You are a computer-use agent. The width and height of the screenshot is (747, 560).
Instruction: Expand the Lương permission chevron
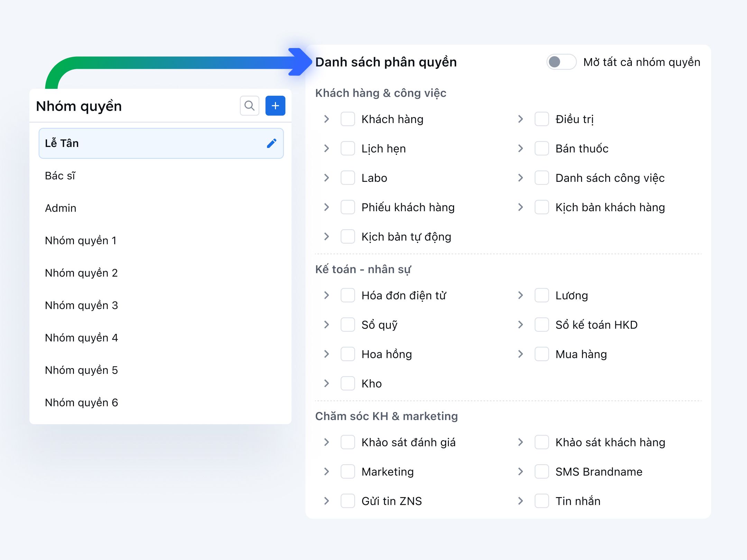[x=520, y=296]
